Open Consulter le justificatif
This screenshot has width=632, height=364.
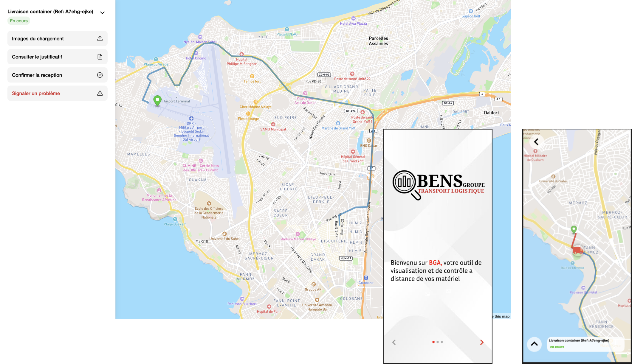coord(57,57)
